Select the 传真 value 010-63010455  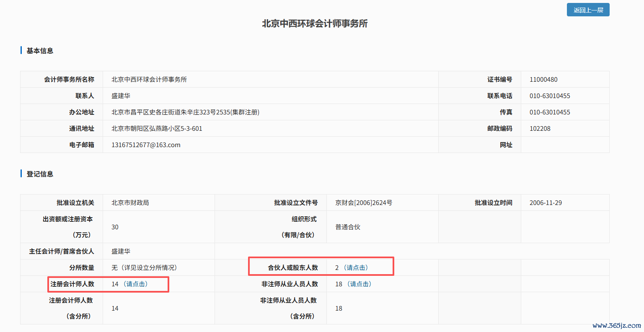tap(550, 112)
